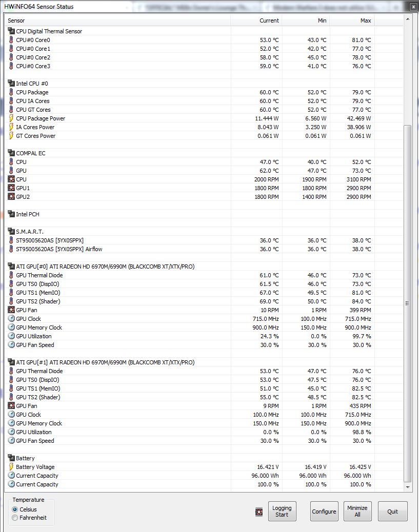
Task: Click clock icon beside GPU[#0] GPU Memory Clock
Action: (11, 327)
